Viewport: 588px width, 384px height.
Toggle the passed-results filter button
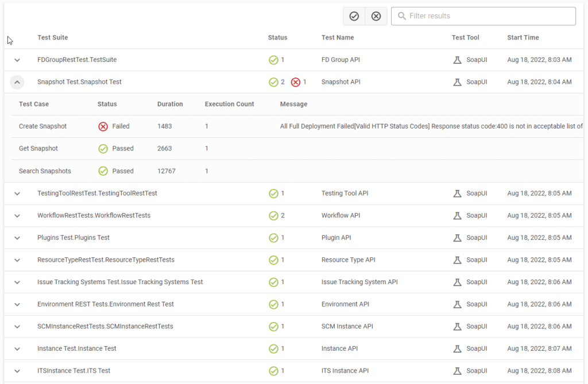354,15
